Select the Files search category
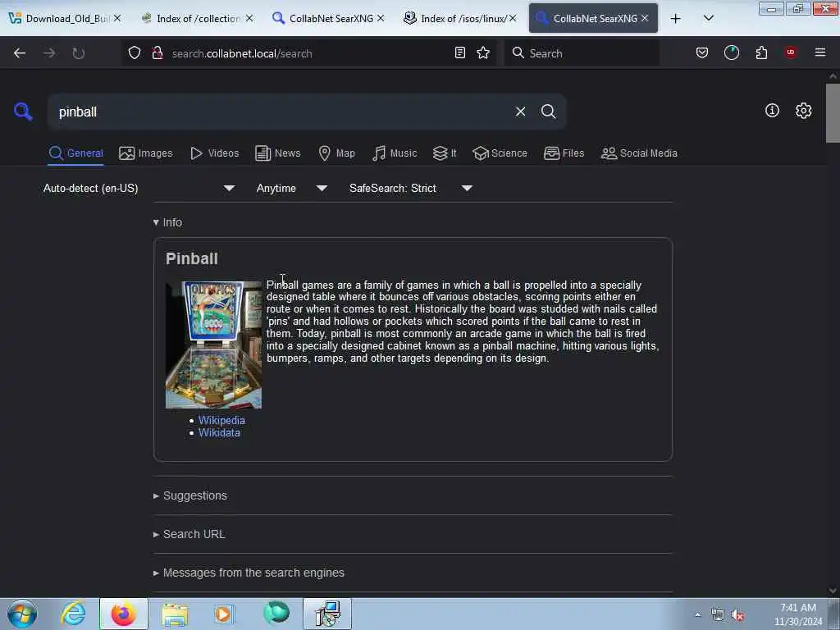 pos(564,153)
